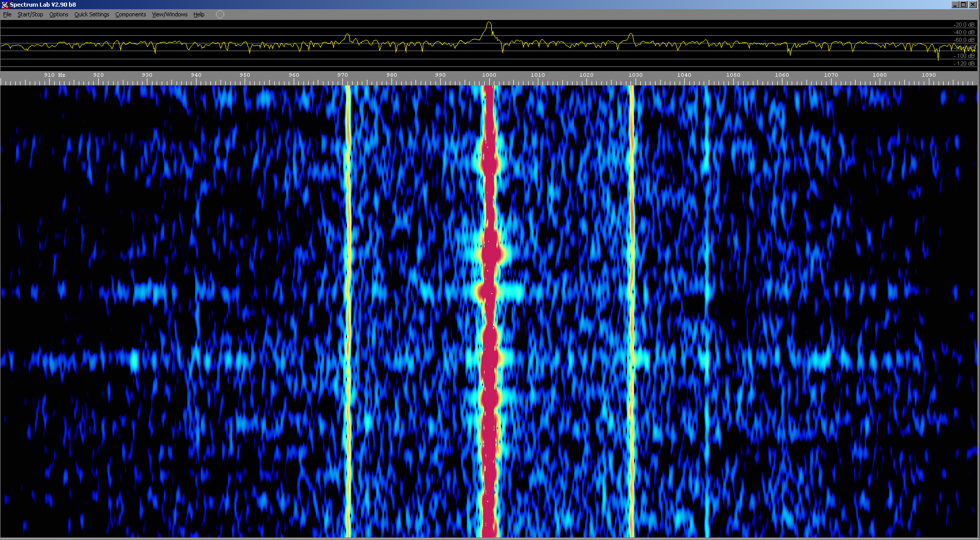Open the Quick Settings menu
The width and height of the screenshot is (980, 540).
[92, 14]
